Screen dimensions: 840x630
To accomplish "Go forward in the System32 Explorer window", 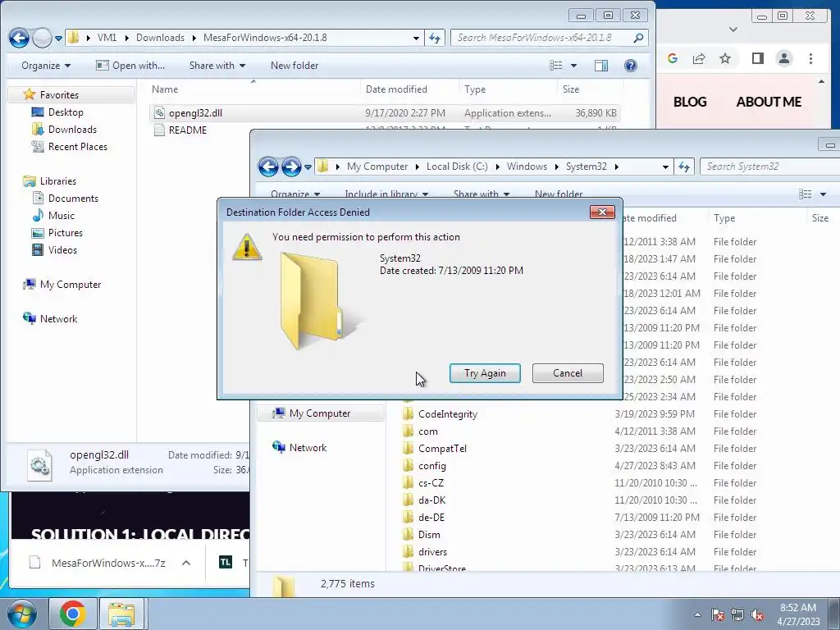I will [x=291, y=167].
